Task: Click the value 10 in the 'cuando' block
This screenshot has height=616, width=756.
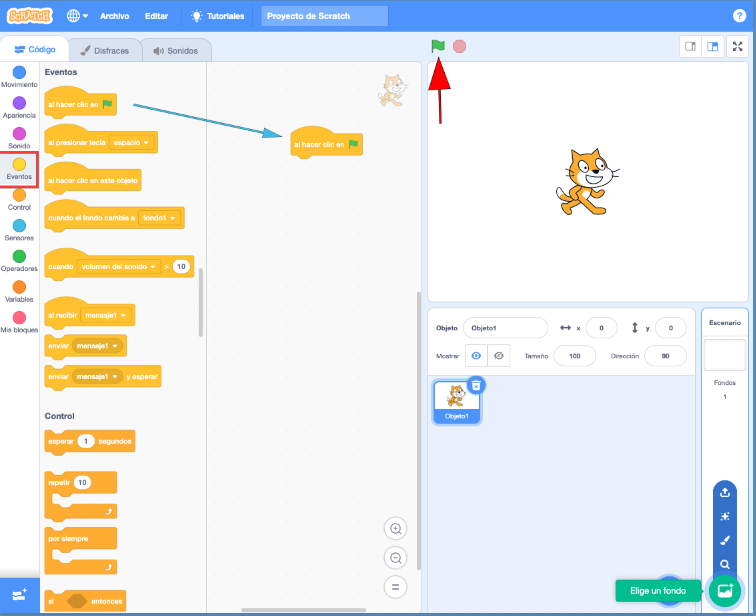Action: (x=181, y=267)
